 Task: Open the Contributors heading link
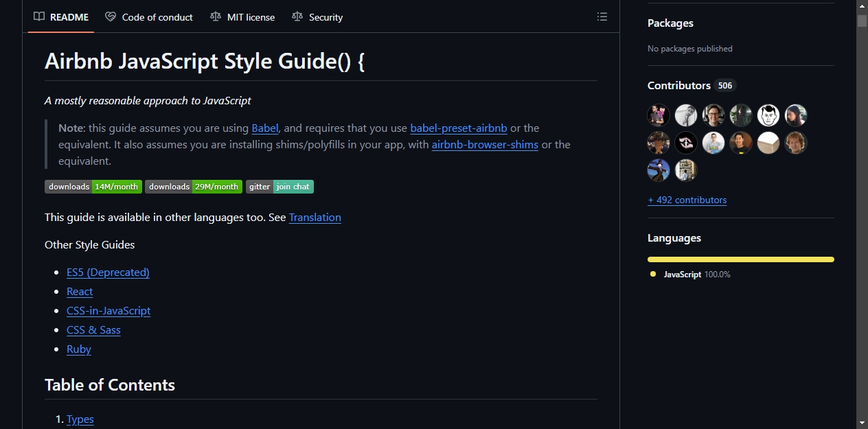679,85
